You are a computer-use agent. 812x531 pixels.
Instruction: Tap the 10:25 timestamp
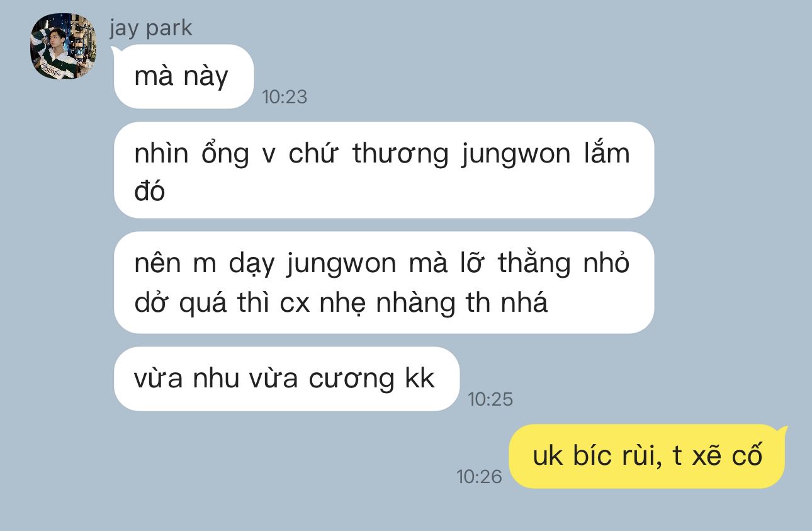(490, 399)
